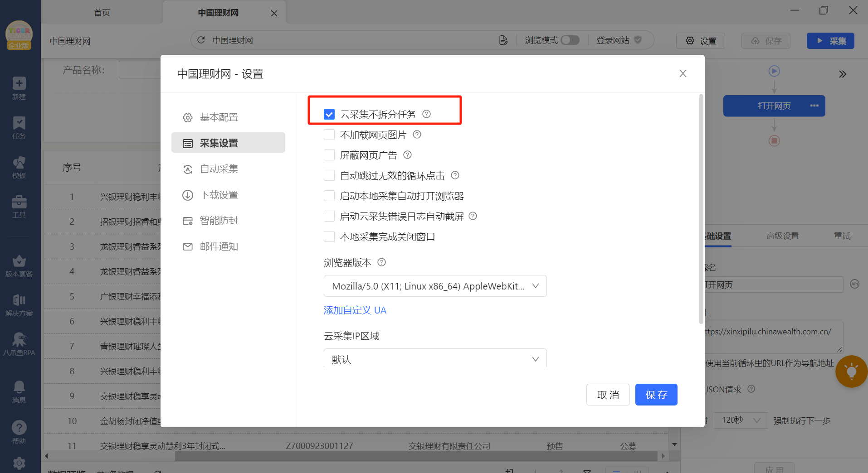The width and height of the screenshot is (868, 473).
Task: Click help icon next to JSON请求
Action: pos(751,389)
